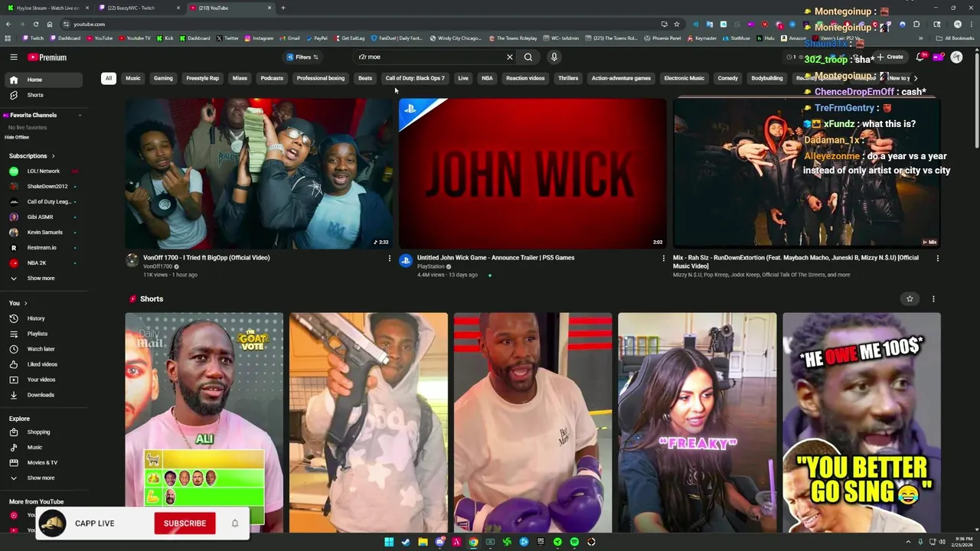980x551 pixels.
Task: Open the account avatar menu in YouTube
Action: pos(956,57)
